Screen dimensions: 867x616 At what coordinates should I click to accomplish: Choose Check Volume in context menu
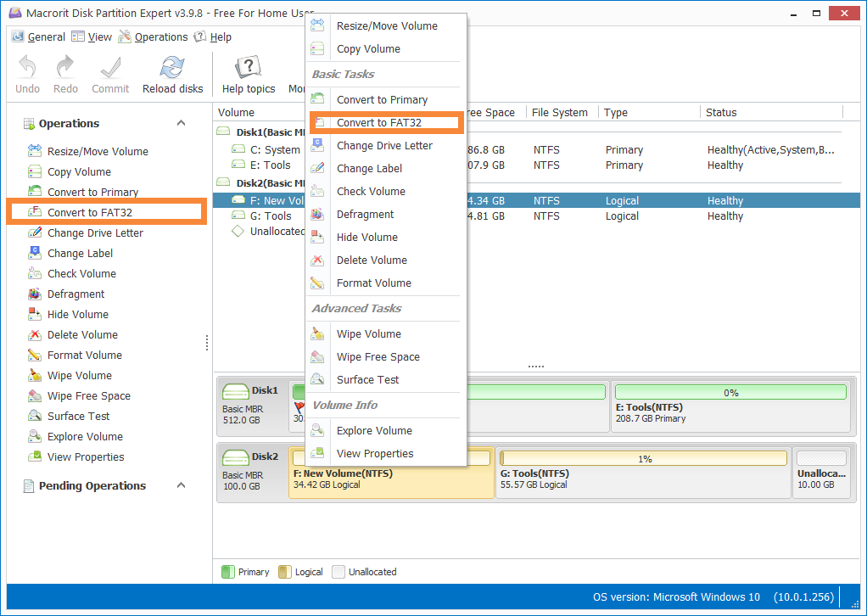click(x=387, y=191)
